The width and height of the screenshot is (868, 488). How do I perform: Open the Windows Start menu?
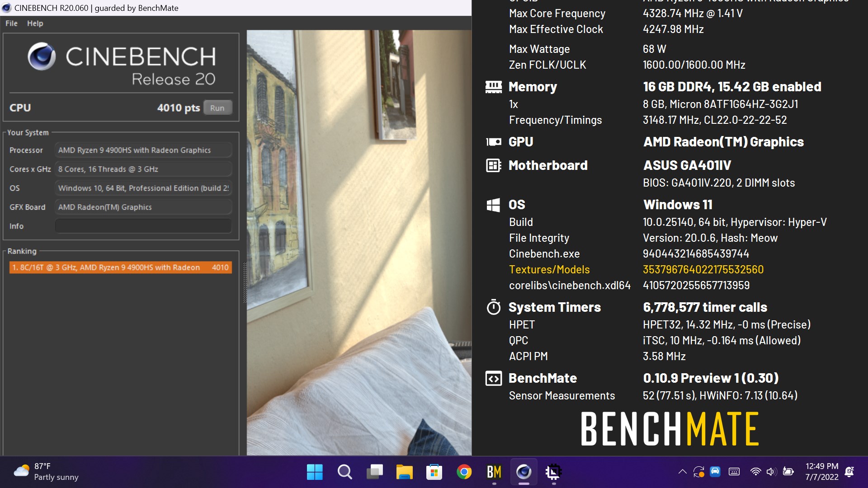pyautogui.click(x=315, y=472)
